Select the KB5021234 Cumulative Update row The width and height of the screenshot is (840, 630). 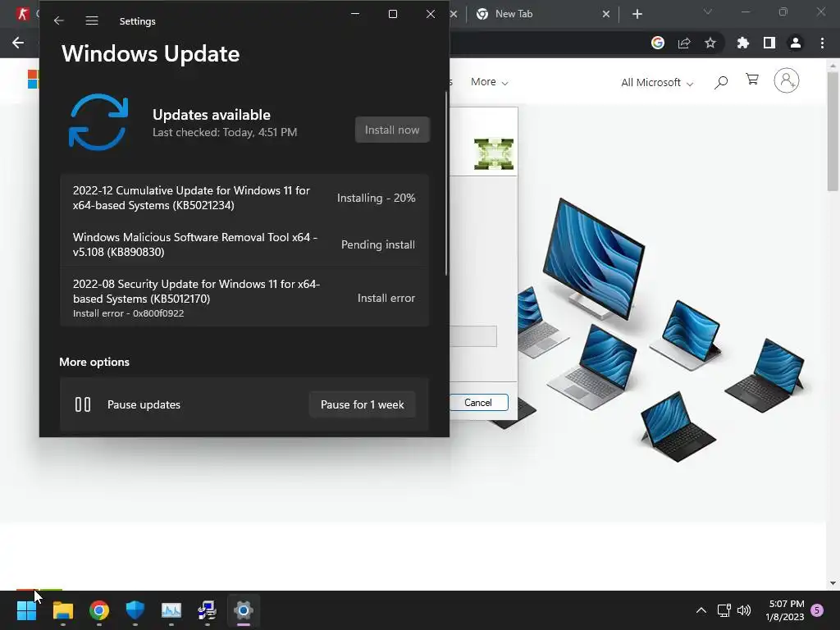[244, 198]
